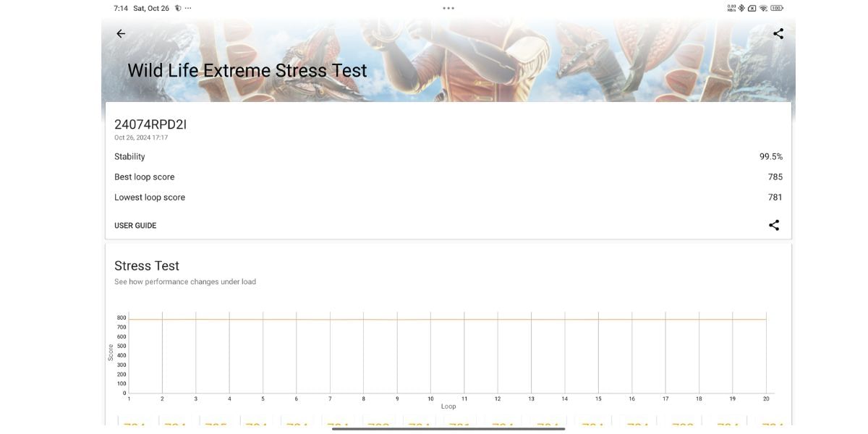Viewport: 868px width, 434px height.
Task: Tap the notification dots beside the date
Action: [188, 9]
